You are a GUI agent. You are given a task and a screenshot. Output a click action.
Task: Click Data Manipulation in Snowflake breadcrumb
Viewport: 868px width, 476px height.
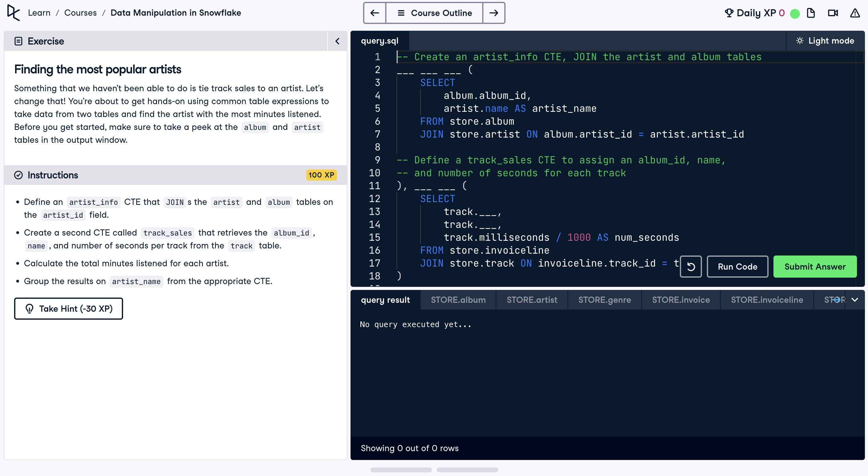pos(176,13)
